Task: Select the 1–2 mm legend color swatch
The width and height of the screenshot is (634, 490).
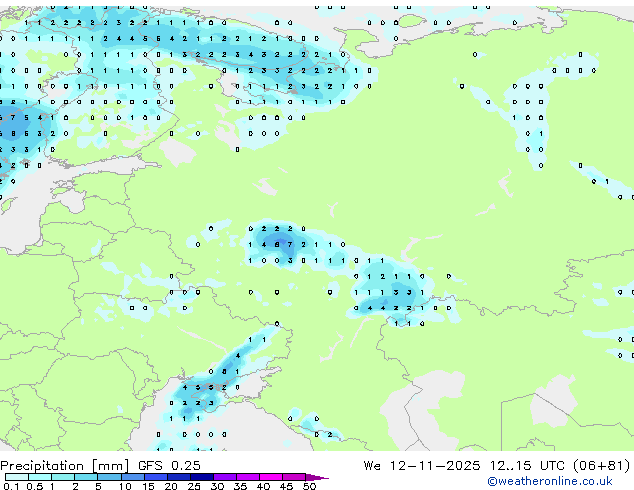Action: [x=63, y=477]
